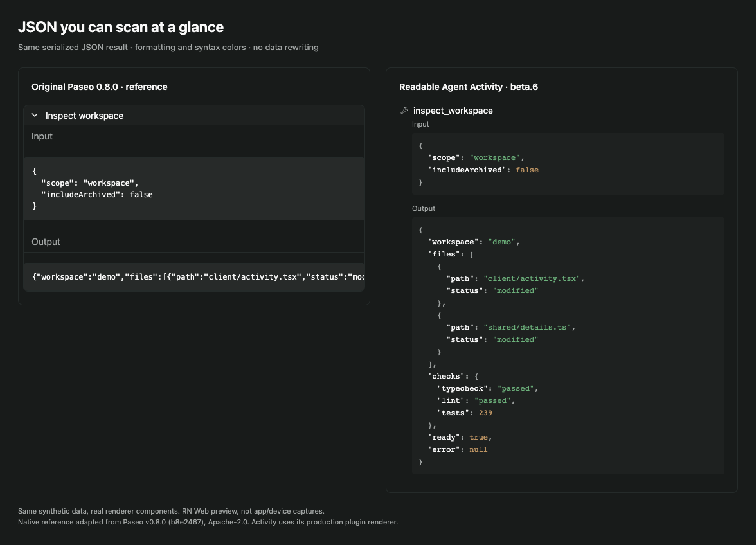Click the "typecheck" key
This screenshot has width=756, height=545.
click(463, 388)
